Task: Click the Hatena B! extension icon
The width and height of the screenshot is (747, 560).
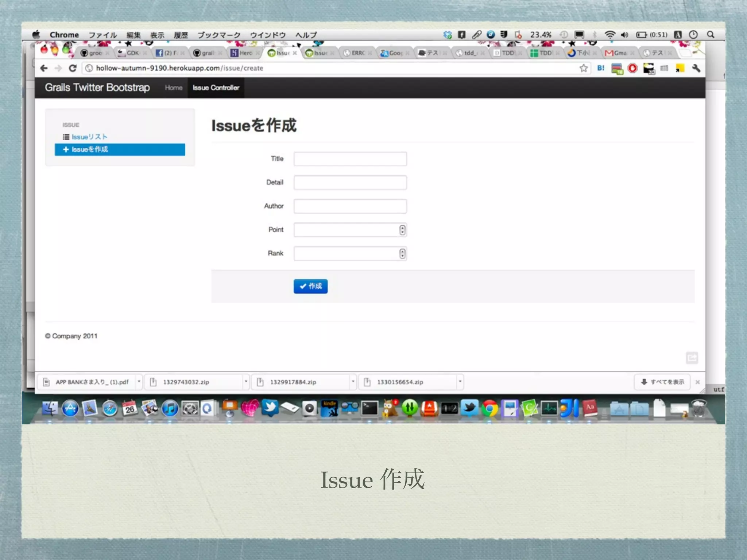Action: (601, 68)
